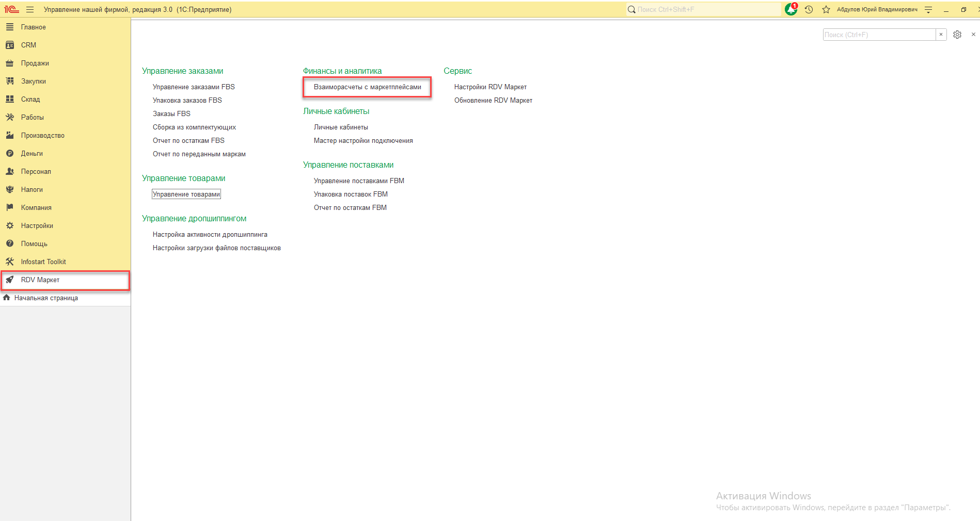This screenshot has width=980, height=521.
Task: Open the history clock icon
Action: (x=809, y=9)
